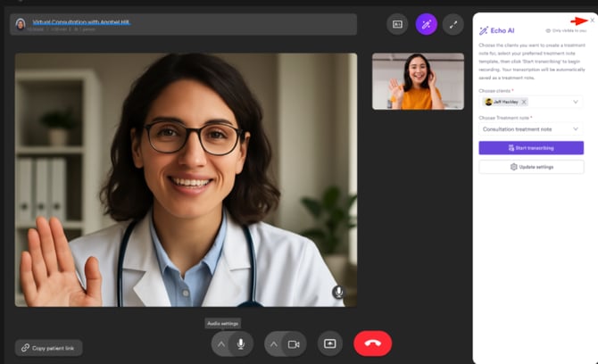Click the mic indicator on main video
This screenshot has width=598, height=364.
tap(338, 292)
